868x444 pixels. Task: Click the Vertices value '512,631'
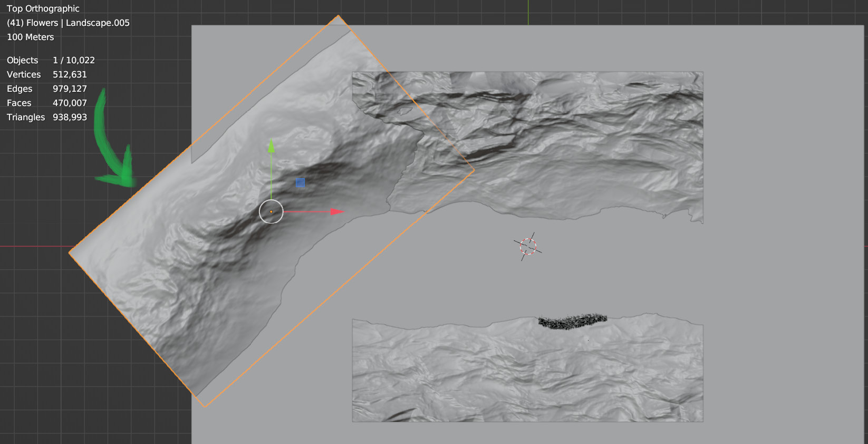coord(70,74)
